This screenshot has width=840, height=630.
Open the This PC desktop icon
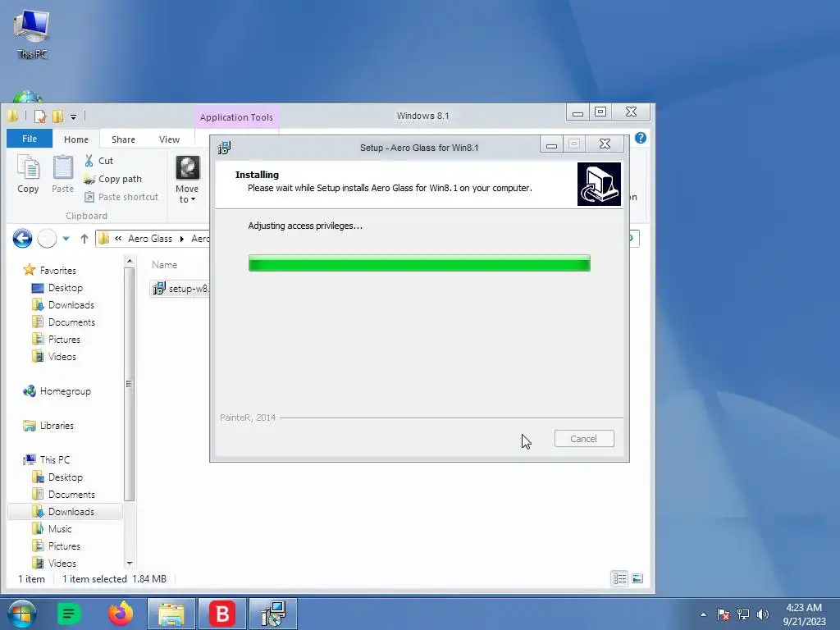click(x=32, y=33)
